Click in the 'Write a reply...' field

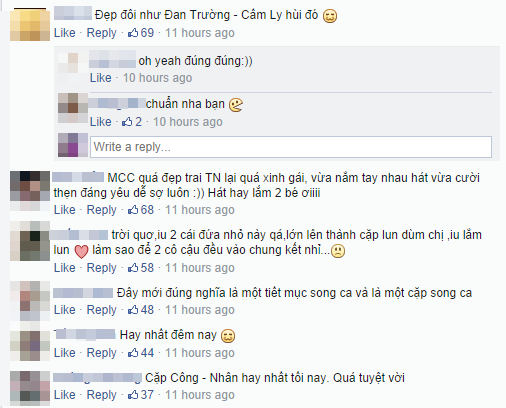291,147
